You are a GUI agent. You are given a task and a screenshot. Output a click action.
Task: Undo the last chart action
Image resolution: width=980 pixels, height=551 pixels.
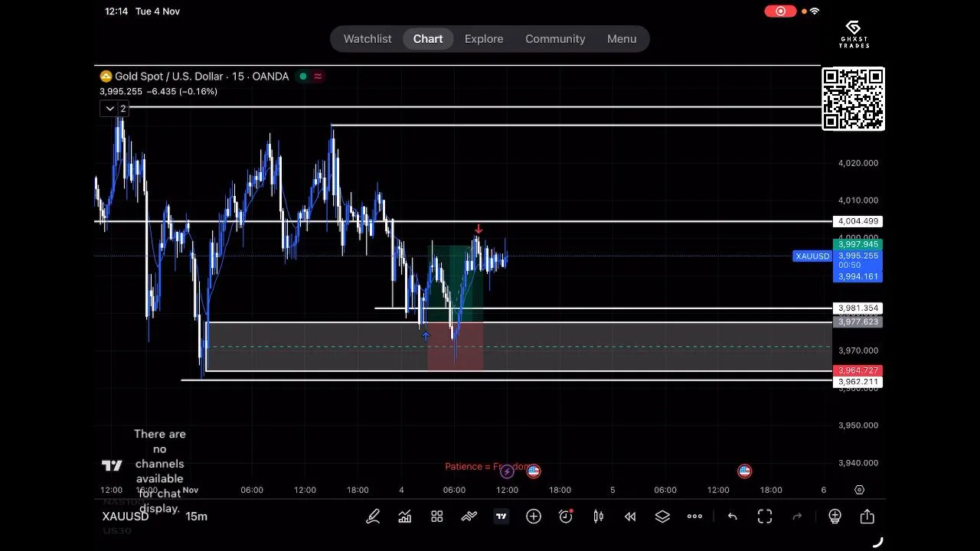pos(733,517)
